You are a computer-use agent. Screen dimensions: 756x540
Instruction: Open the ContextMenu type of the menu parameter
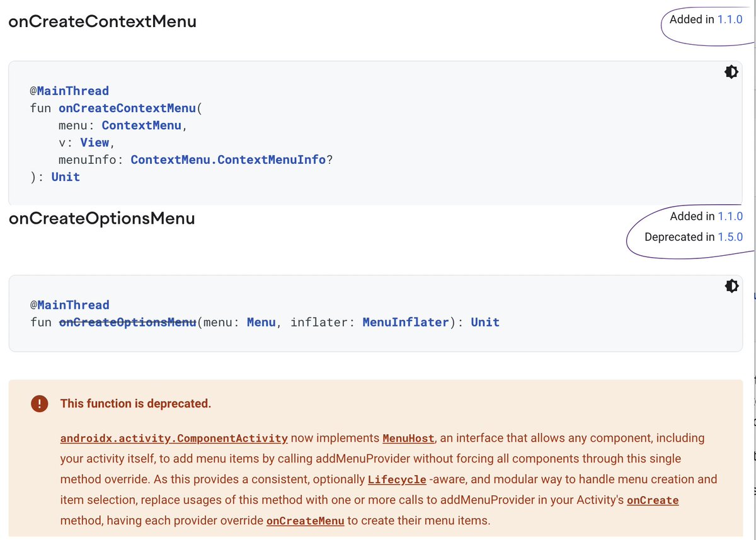pos(142,125)
